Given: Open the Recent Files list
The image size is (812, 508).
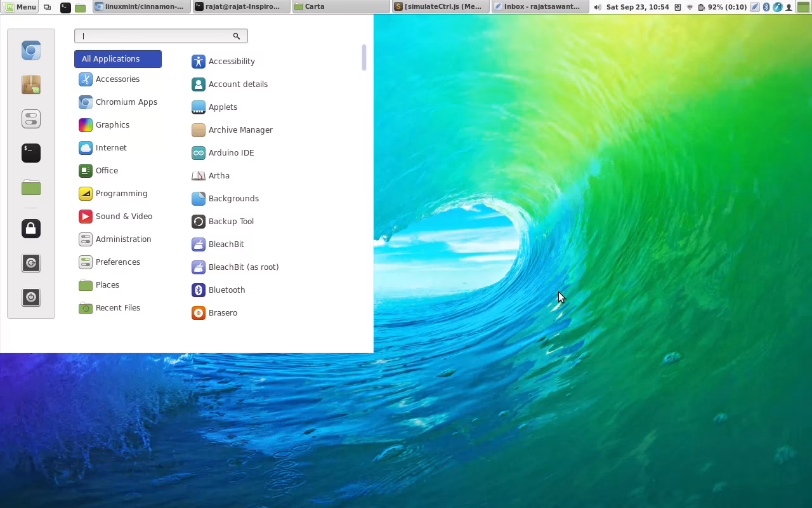Looking at the screenshot, I should [x=118, y=307].
